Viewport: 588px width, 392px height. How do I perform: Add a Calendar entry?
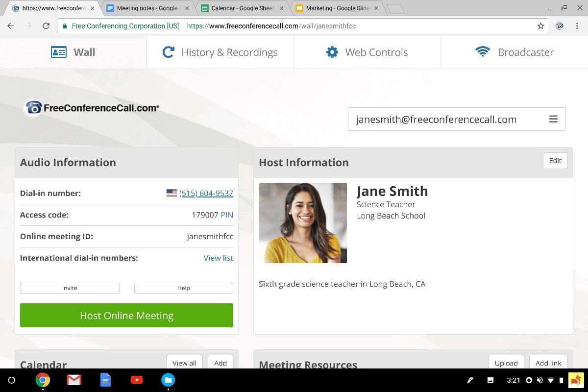tap(220, 363)
